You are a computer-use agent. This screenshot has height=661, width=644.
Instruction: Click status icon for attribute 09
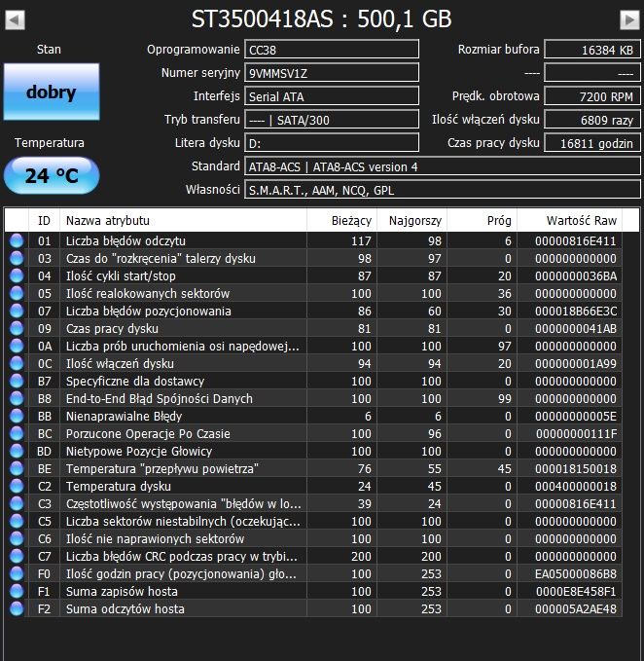point(17,328)
